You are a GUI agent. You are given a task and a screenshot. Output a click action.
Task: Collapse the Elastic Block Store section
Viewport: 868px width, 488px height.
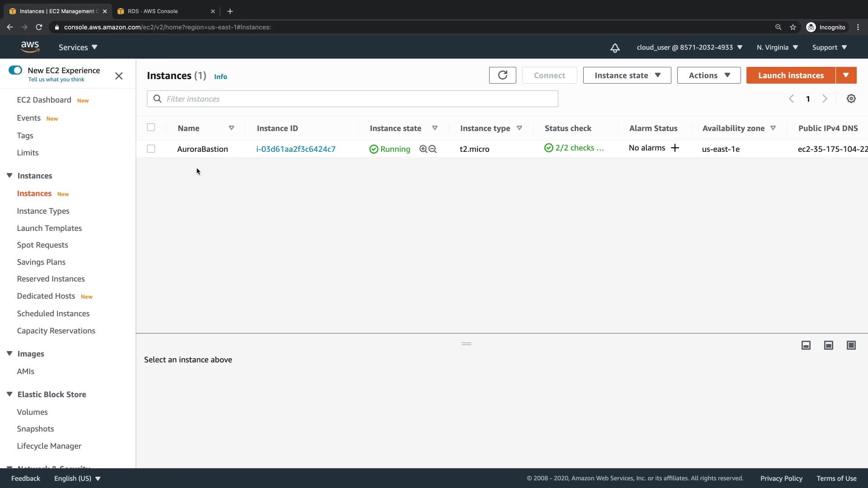pos(9,394)
